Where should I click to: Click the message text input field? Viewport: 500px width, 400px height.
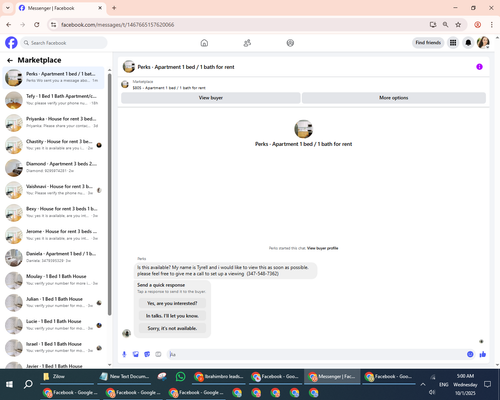(317, 354)
